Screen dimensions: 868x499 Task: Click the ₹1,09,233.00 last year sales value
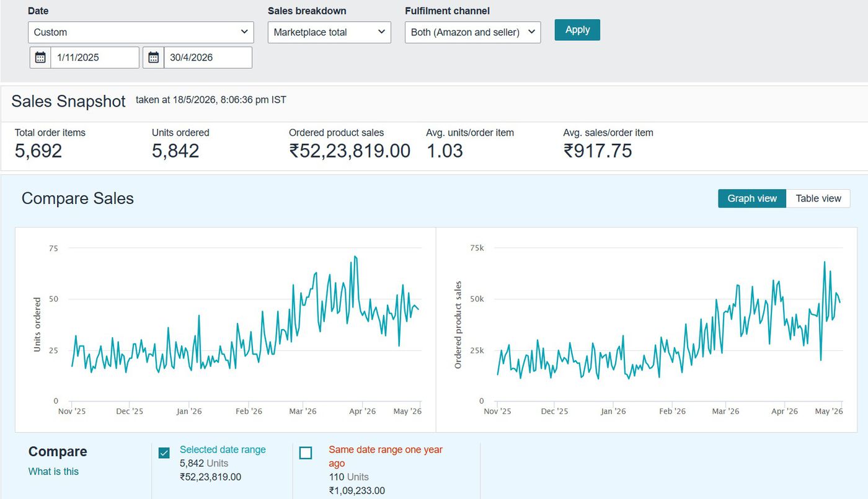tap(356, 491)
